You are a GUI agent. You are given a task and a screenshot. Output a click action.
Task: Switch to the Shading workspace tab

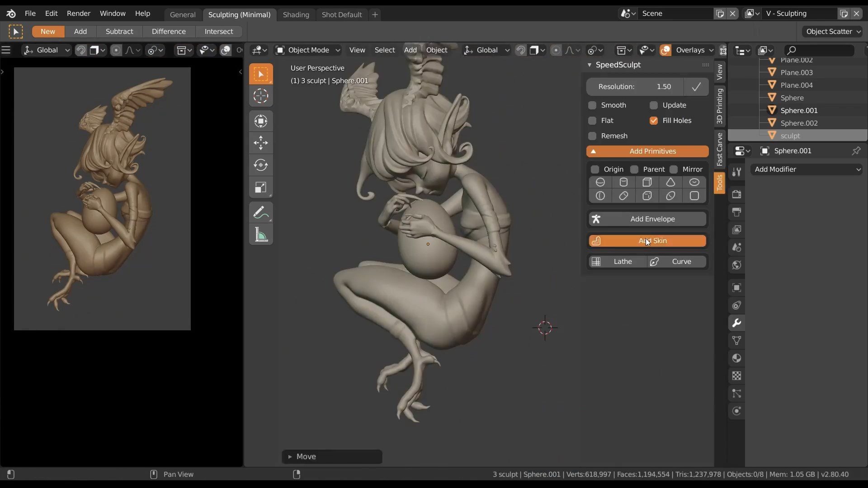[x=296, y=14]
